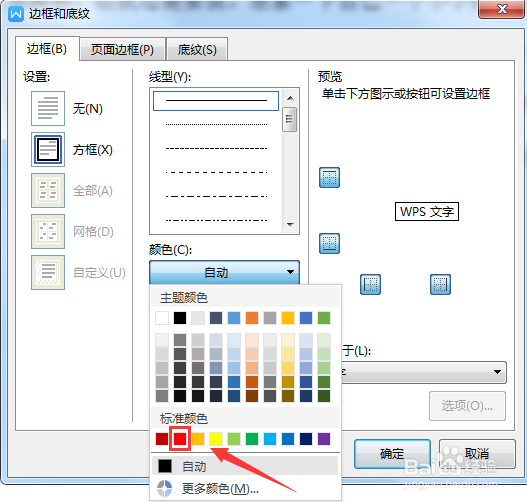
Task: Choose 更多颜色(M)... from color menu
Action: click(245, 489)
